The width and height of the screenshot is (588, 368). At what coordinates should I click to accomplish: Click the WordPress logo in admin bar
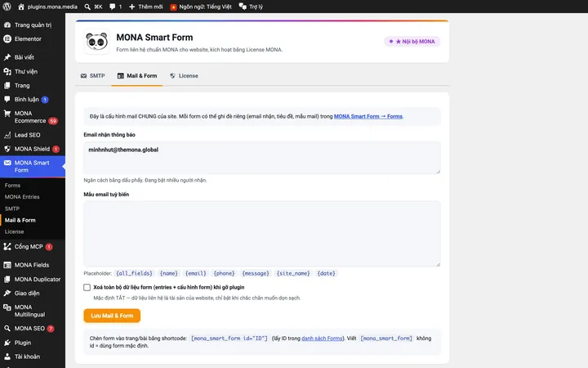(x=7, y=7)
